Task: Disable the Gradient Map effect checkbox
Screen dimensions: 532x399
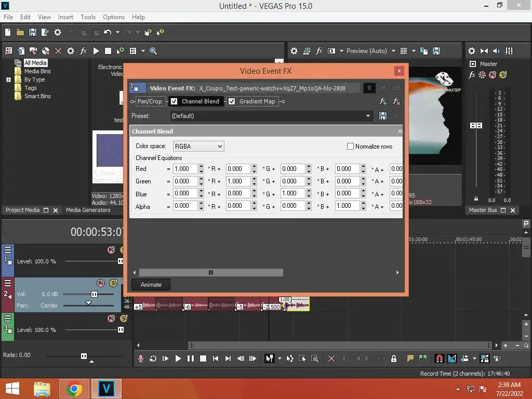Action: click(231, 101)
